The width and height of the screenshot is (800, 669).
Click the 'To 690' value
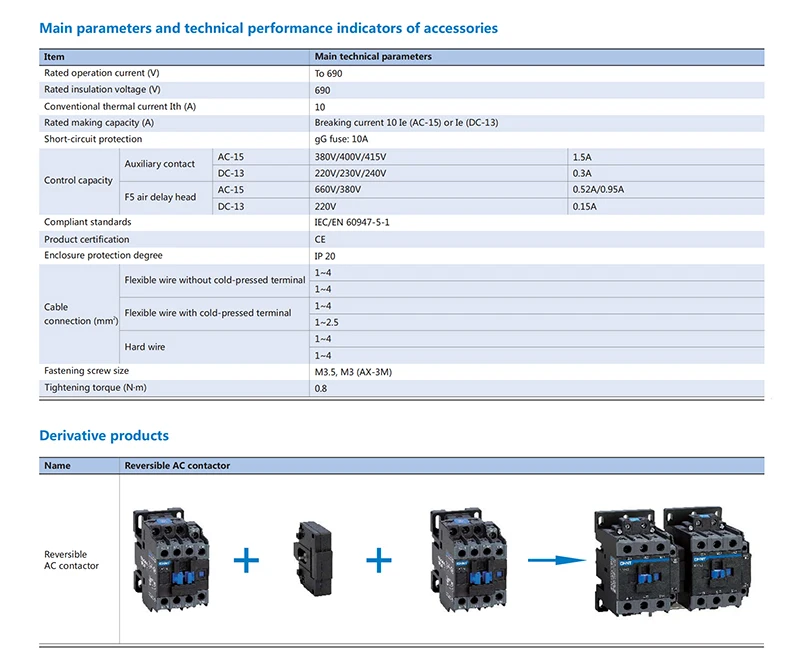[328, 73]
